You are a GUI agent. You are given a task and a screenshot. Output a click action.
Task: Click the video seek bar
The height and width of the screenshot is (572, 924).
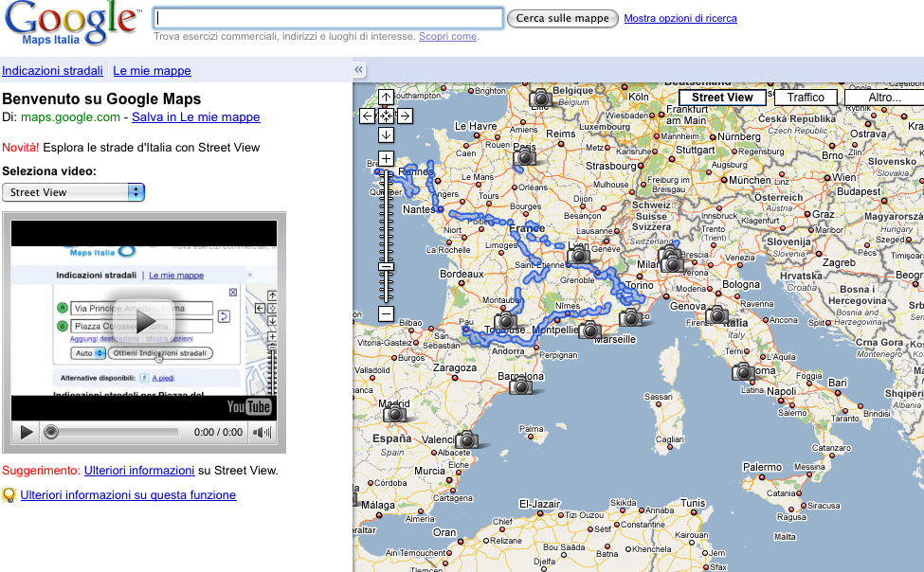pos(110,433)
